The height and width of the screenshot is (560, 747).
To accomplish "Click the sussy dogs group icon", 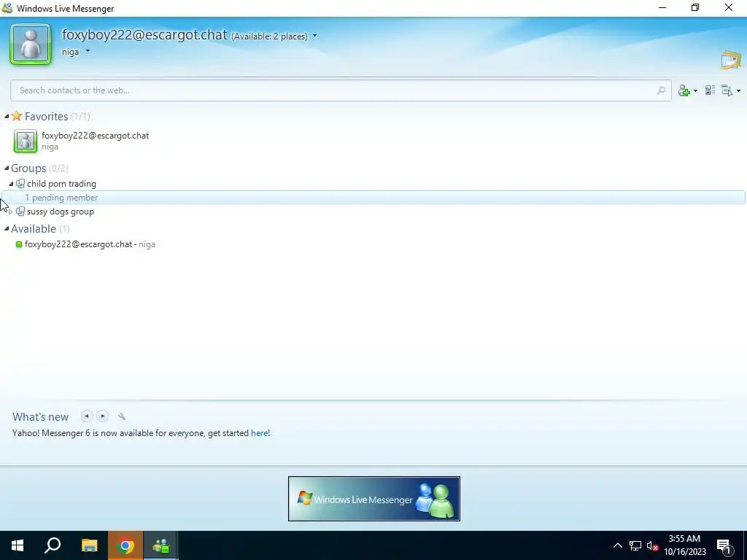I will point(20,211).
